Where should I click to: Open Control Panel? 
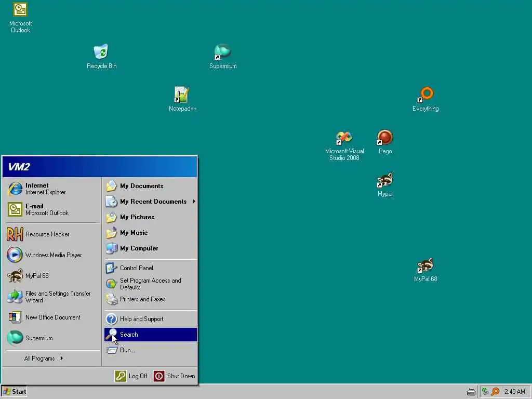(x=151, y=268)
